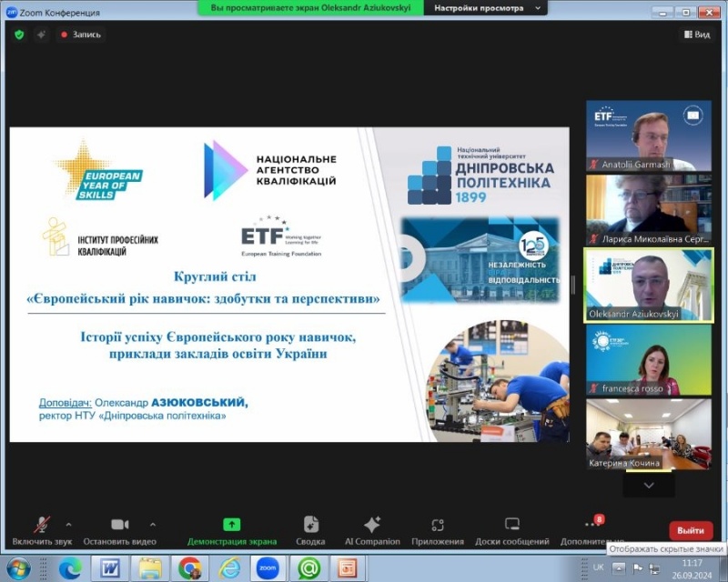Open the Настройки просмотра dropdown
Image resolution: width=728 pixels, height=582 pixels.
coord(486,7)
